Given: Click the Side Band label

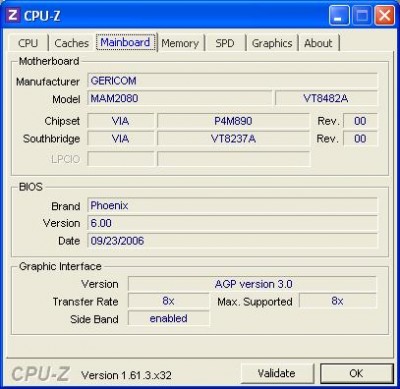Looking at the screenshot, I should pos(94,319).
